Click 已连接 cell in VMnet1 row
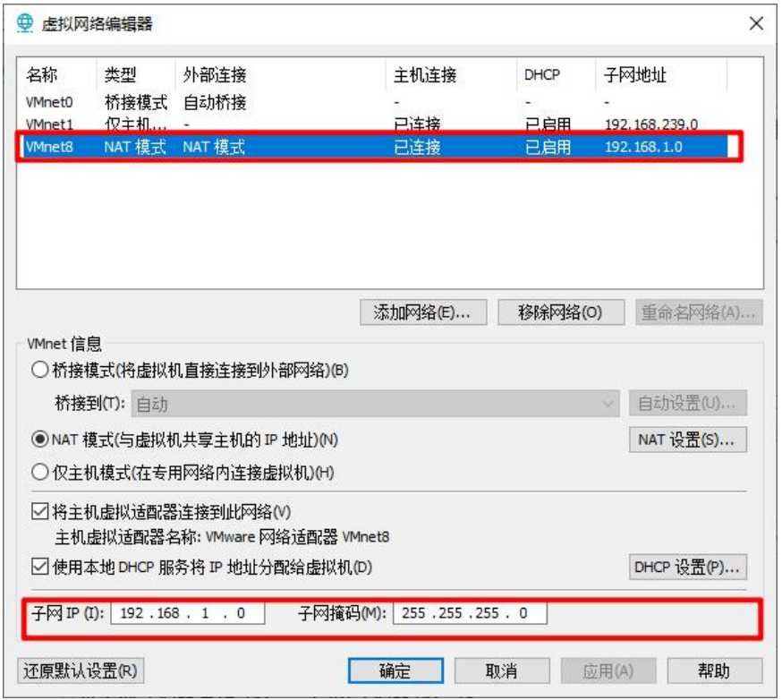This screenshot has height=700, width=782. coord(418,124)
